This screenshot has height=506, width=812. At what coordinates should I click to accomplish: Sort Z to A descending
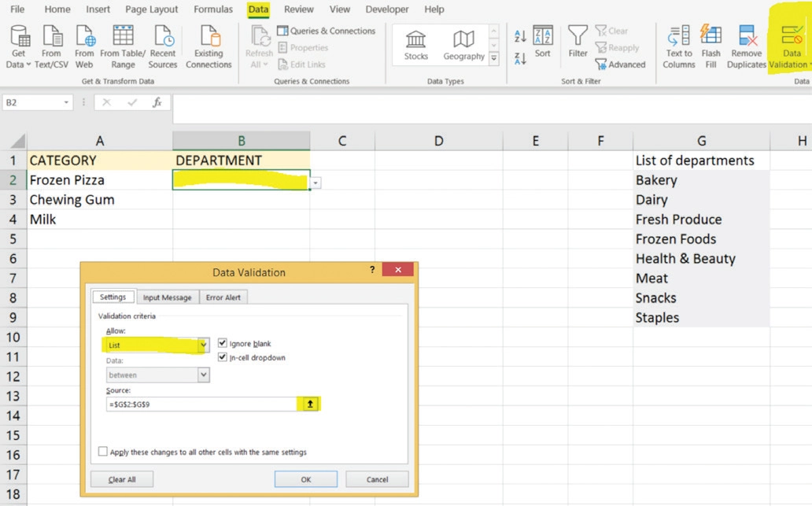tap(520, 58)
